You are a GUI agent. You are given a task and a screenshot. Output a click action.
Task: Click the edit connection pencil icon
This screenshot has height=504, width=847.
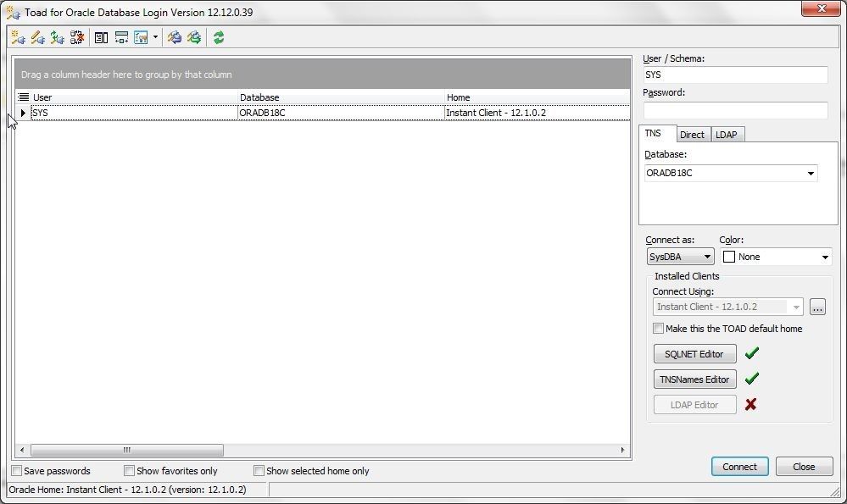coord(38,37)
